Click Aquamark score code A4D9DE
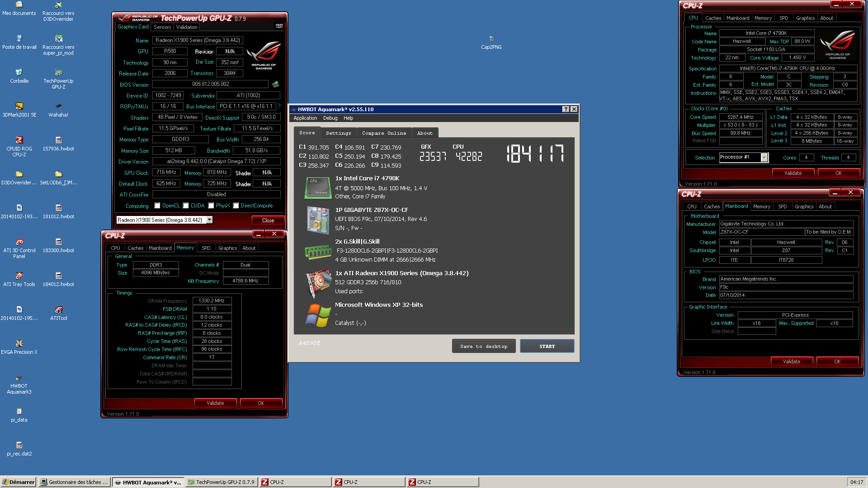The width and height of the screenshot is (868, 488). (309, 343)
